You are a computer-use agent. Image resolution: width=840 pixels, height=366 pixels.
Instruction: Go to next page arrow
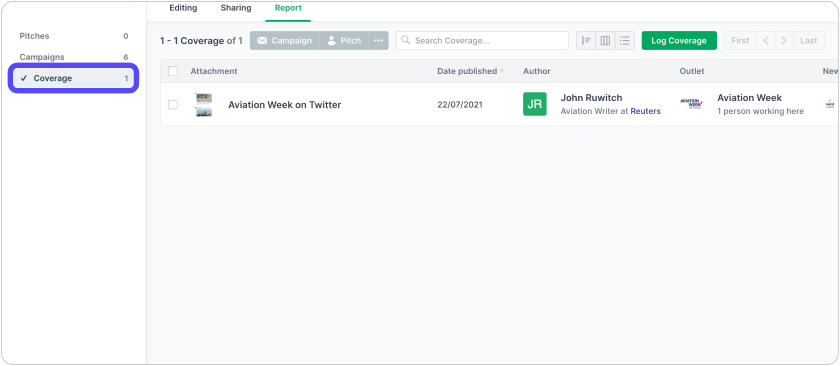[x=784, y=41]
